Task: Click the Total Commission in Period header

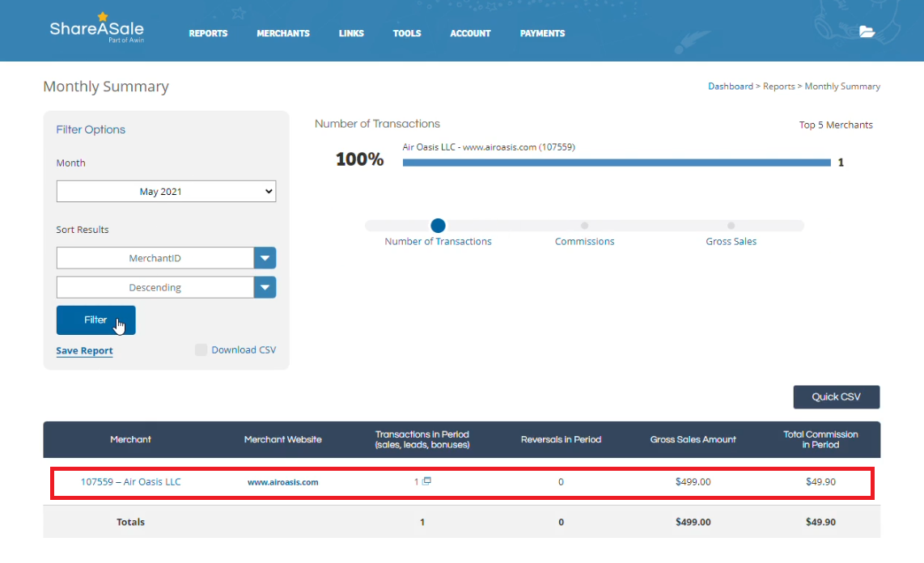Action: [x=820, y=439]
